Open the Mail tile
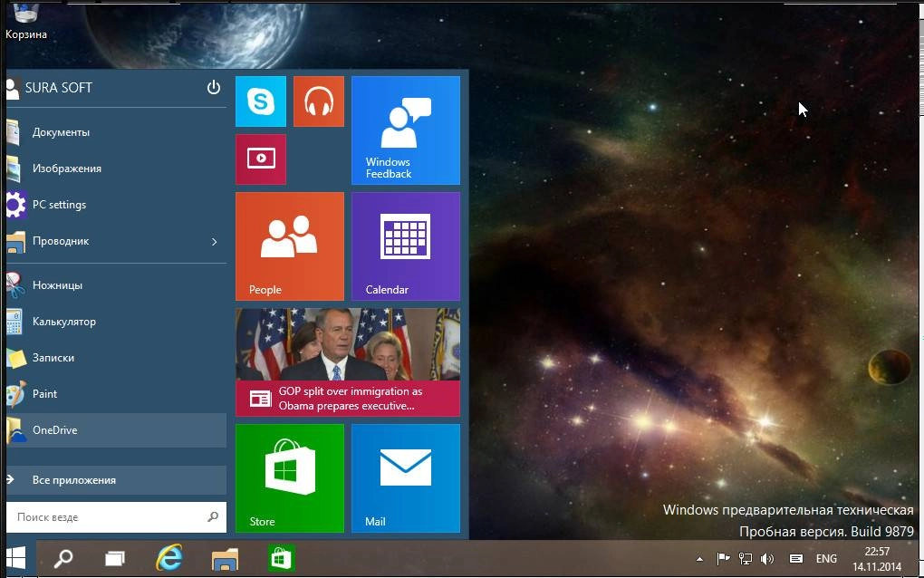Viewport: 924px width, 578px height. point(406,478)
